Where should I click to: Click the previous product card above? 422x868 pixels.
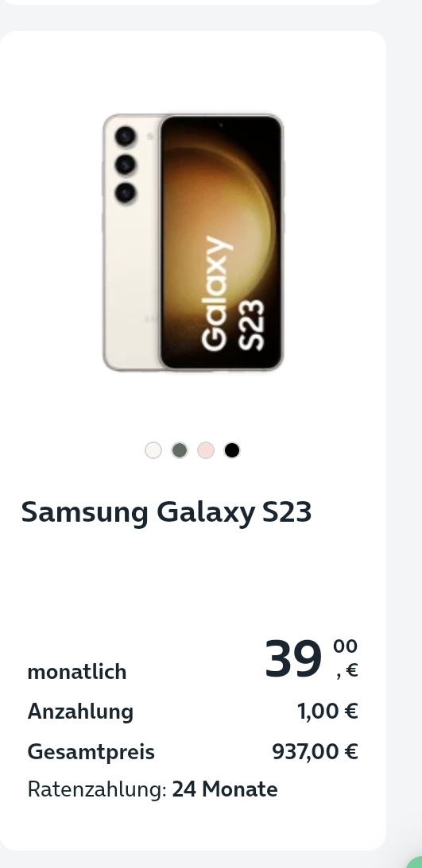[x=192, y=2]
